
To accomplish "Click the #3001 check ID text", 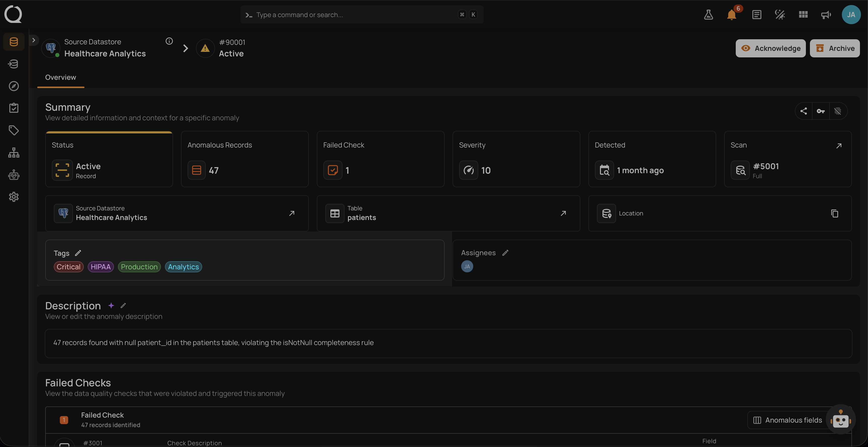I will click(93, 443).
